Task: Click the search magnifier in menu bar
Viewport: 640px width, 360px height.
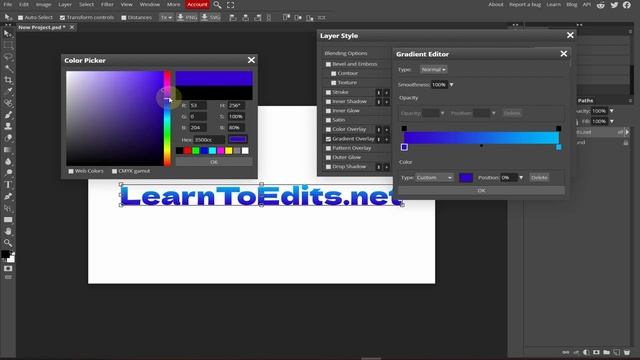Action: tap(217, 5)
